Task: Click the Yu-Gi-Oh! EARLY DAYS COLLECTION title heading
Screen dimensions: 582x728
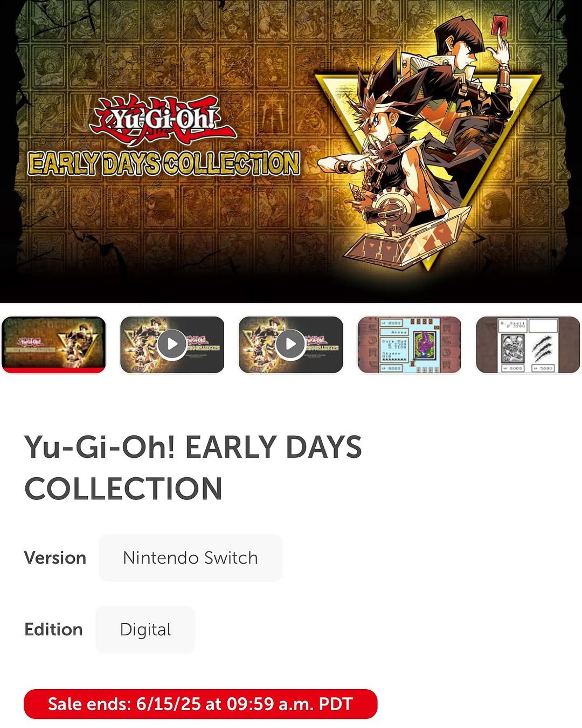Action: [x=193, y=468]
